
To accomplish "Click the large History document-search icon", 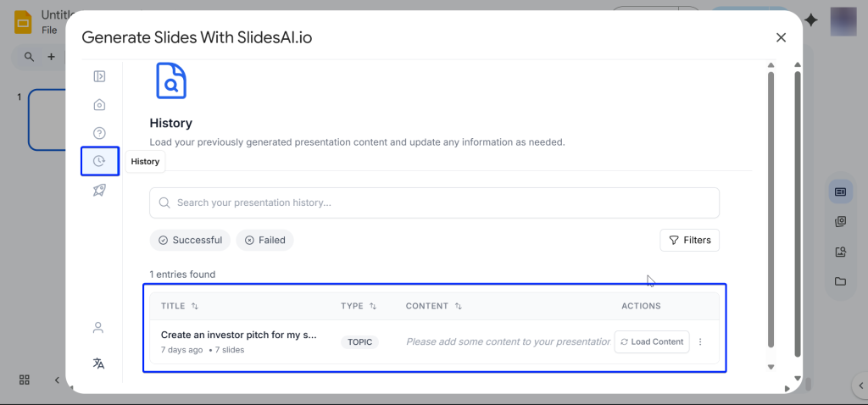I will click(170, 80).
